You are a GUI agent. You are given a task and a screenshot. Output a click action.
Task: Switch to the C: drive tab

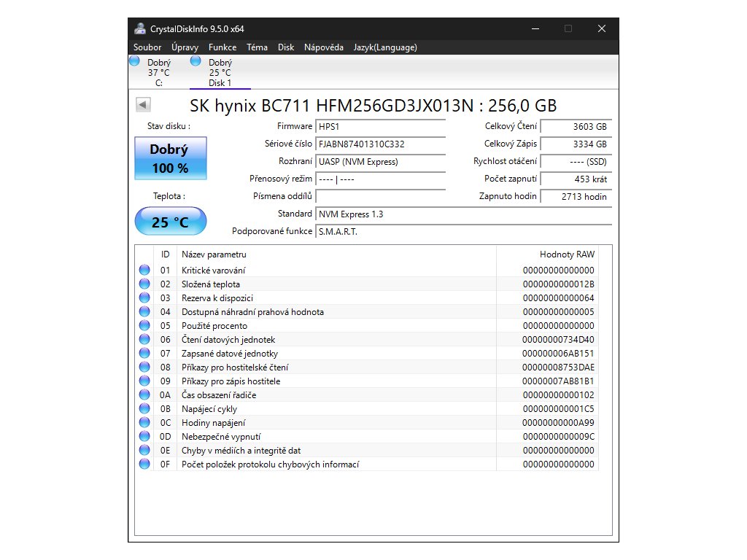pyautogui.click(x=158, y=73)
